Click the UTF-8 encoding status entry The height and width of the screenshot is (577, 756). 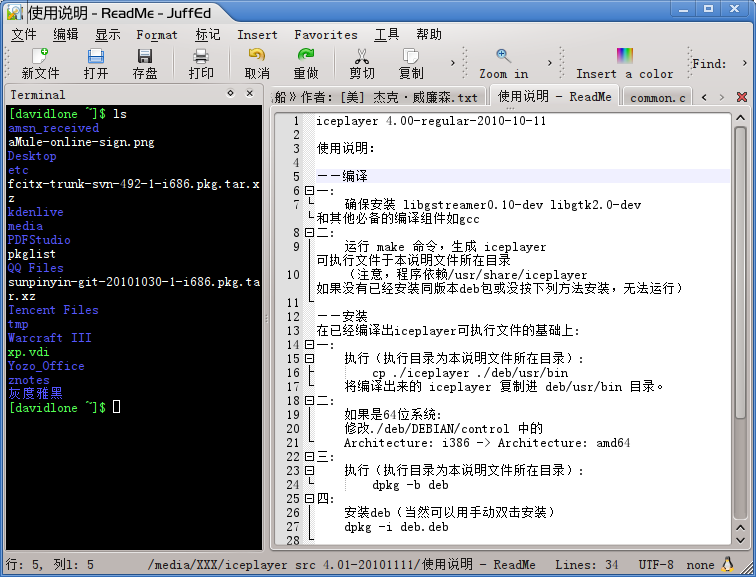click(x=656, y=564)
